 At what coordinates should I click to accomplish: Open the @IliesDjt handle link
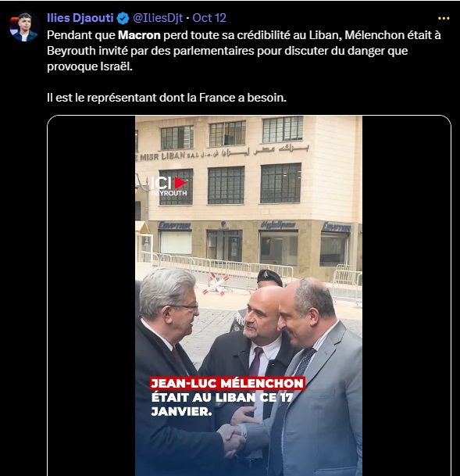158,18
